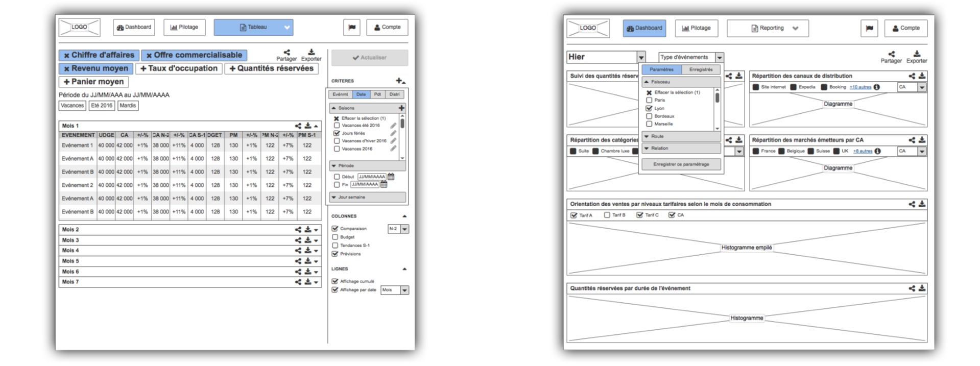Viewport: 980px width, 366px height.
Task: Expand the Route filter section
Action: (x=681, y=136)
